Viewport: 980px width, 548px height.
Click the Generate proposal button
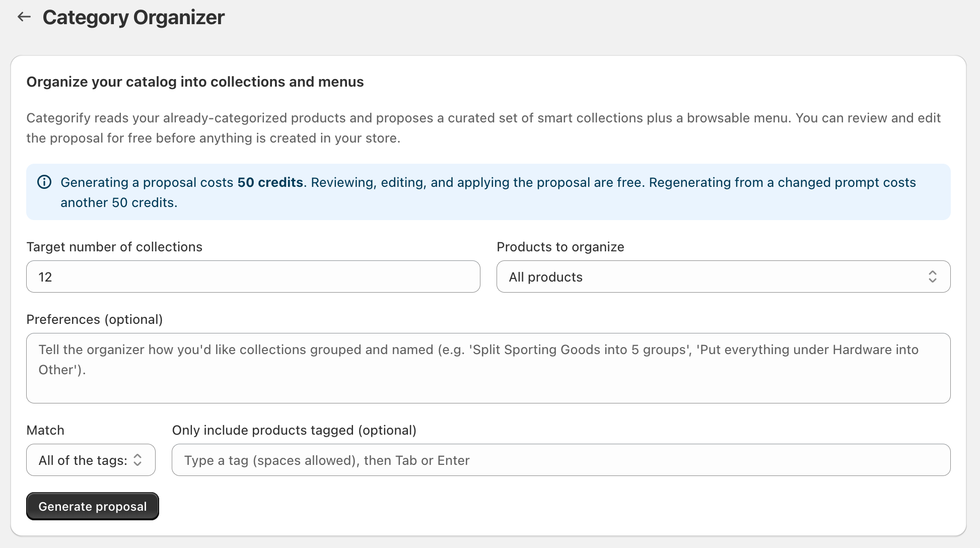93,506
